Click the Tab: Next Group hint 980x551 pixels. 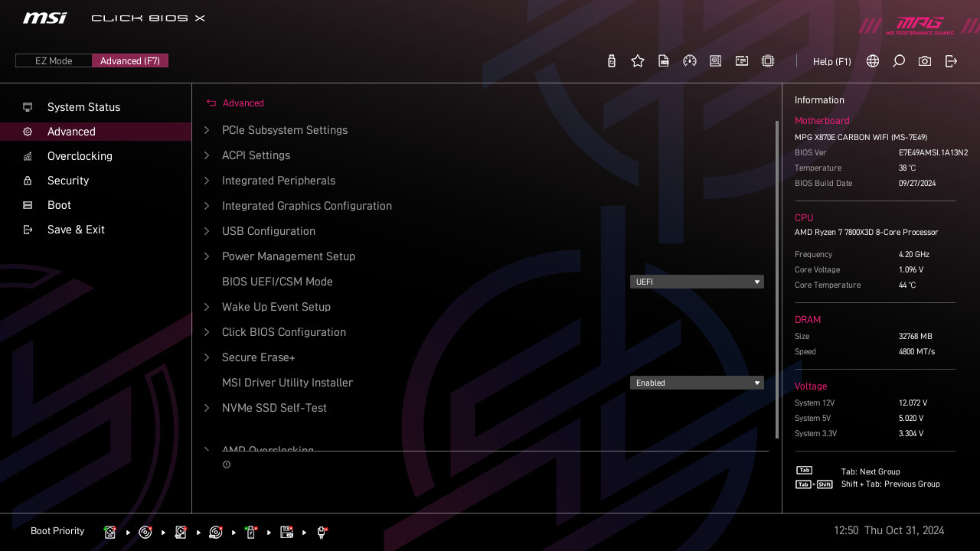coord(871,472)
